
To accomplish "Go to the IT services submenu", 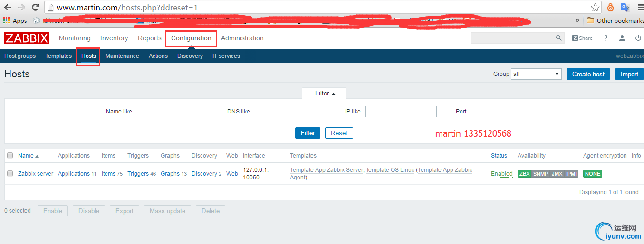I will point(226,56).
